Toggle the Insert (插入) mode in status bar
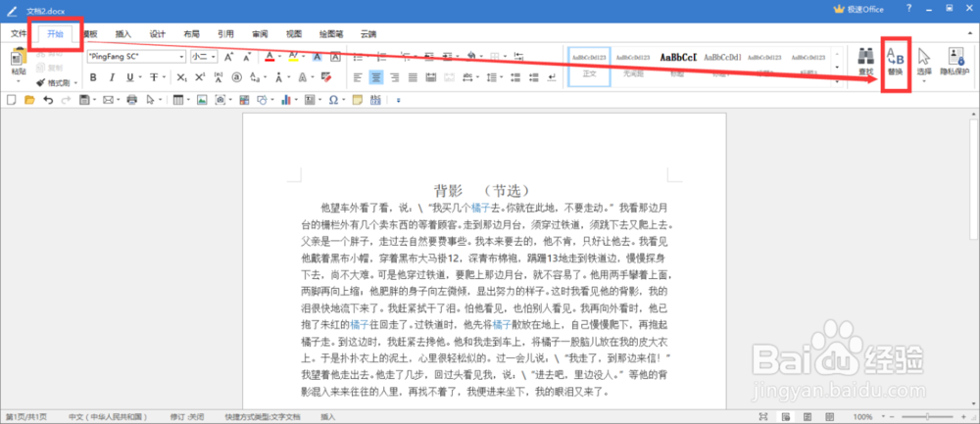This screenshot has width=980, height=424. click(327, 416)
